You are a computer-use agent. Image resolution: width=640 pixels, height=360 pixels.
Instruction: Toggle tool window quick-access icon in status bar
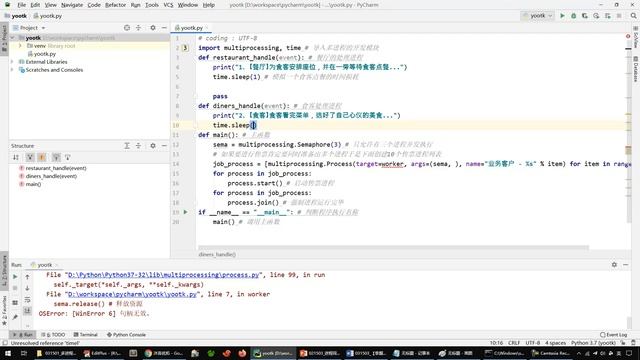pos(4,343)
